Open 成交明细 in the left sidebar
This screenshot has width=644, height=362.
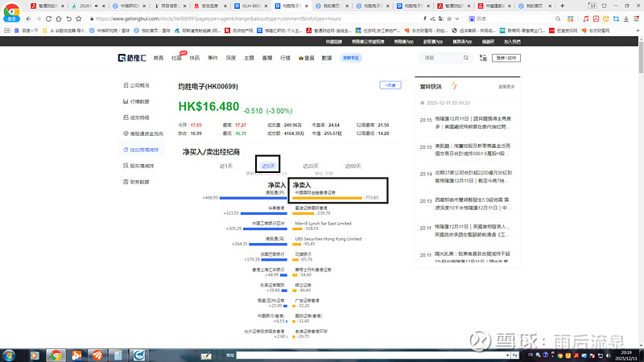pos(136,117)
